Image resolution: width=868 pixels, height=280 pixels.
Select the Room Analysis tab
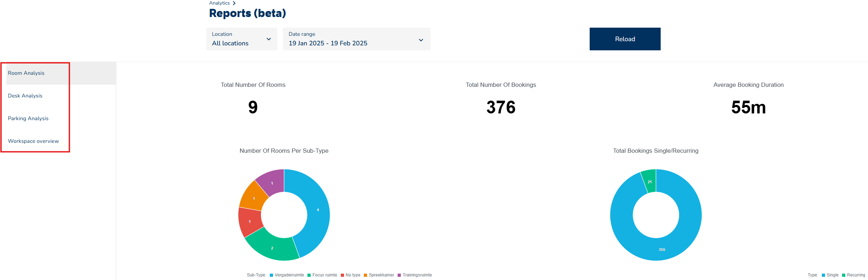coord(26,73)
